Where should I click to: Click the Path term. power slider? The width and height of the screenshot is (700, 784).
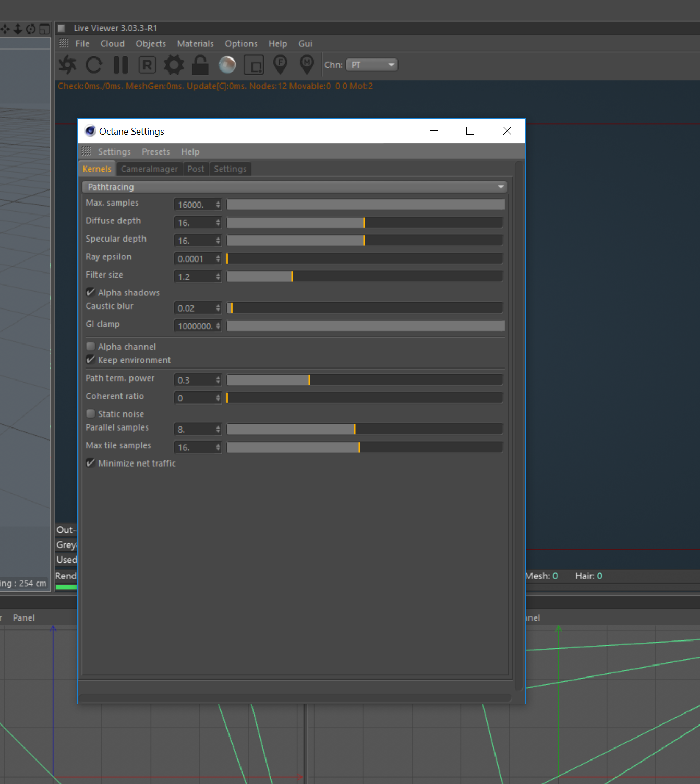point(365,380)
